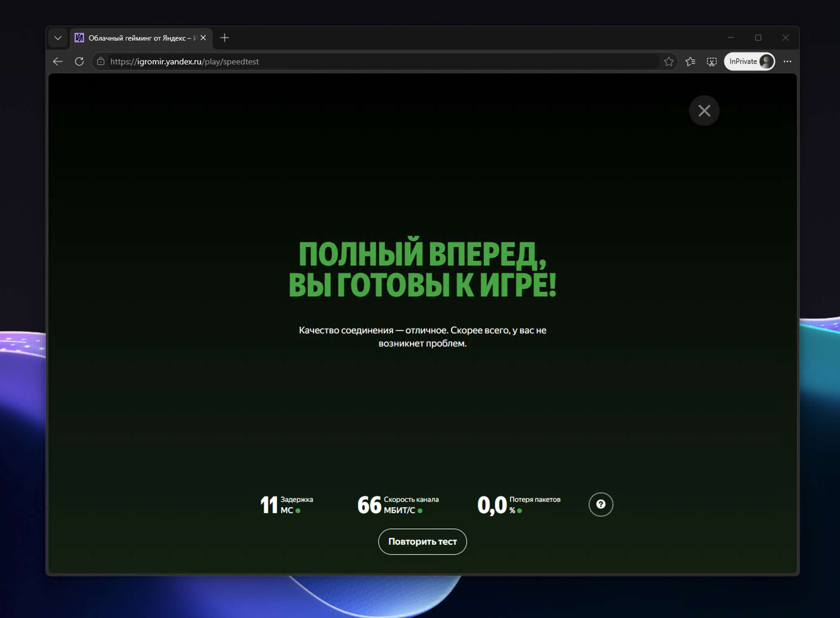The height and width of the screenshot is (618, 840).
Task: Click the question mark help icon
Action: point(601,504)
